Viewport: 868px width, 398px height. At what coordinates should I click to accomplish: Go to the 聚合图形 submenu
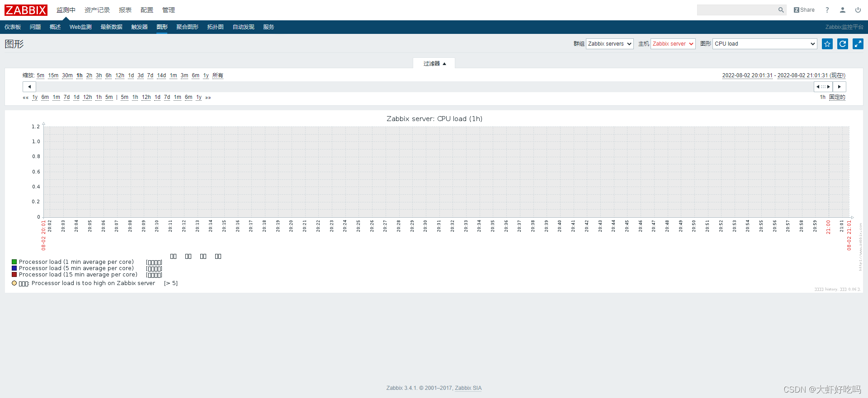pyautogui.click(x=187, y=27)
